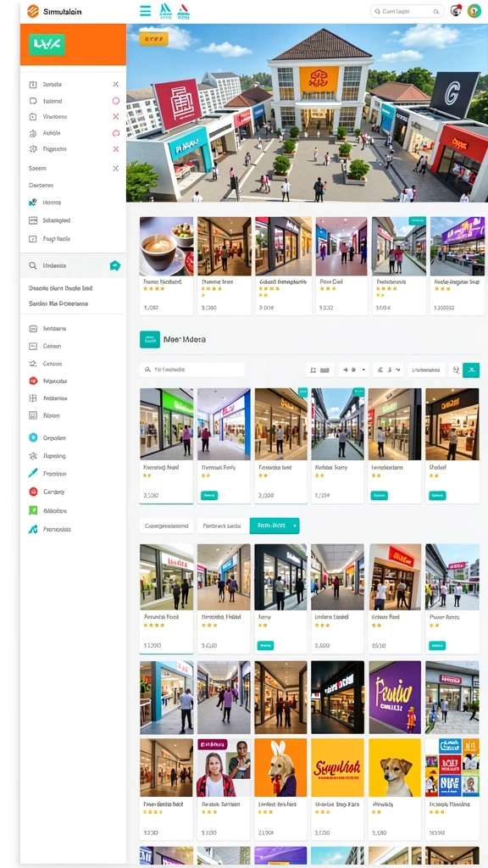Click the teal chat icon beside sidebar search

click(x=115, y=265)
